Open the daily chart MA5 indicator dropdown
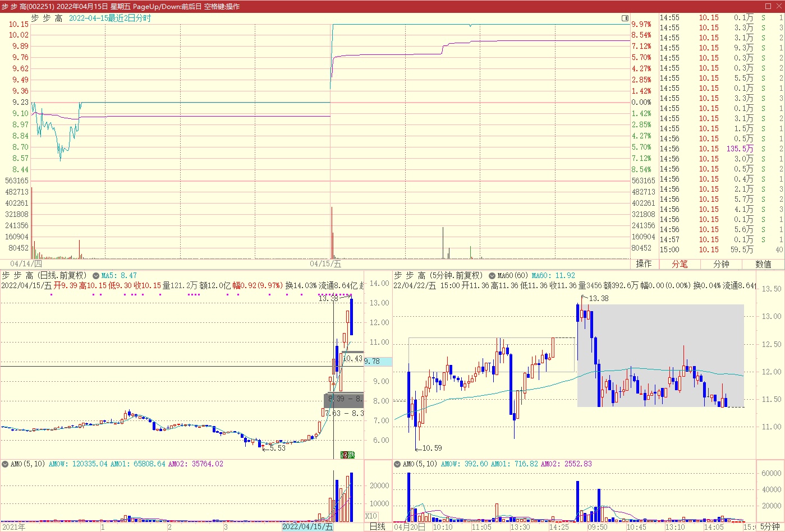 pos(97,276)
